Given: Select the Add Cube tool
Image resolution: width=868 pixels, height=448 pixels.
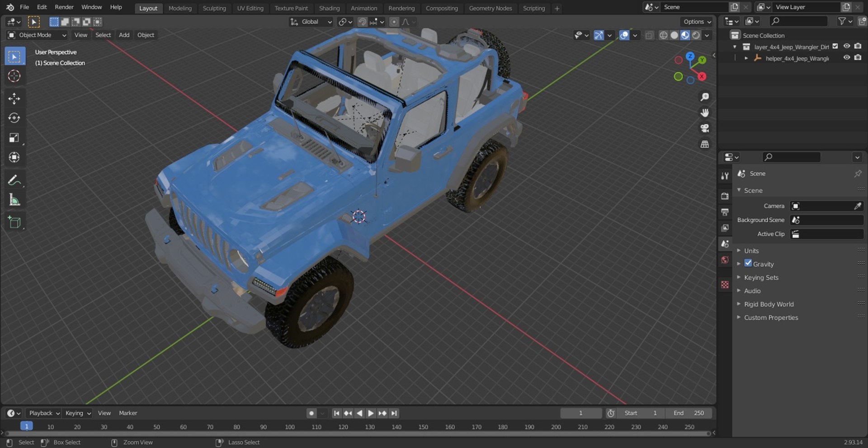Looking at the screenshot, I should pos(14,222).
